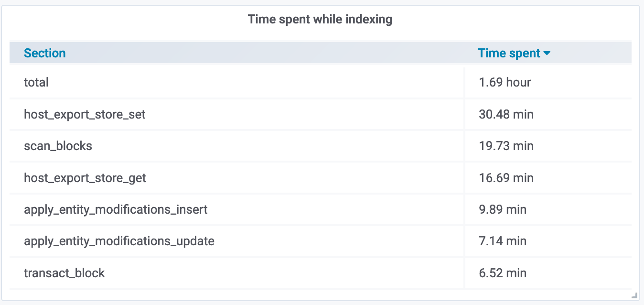
Task: Click the Time spent while indexing title
Action: click(x=320, y=19)
